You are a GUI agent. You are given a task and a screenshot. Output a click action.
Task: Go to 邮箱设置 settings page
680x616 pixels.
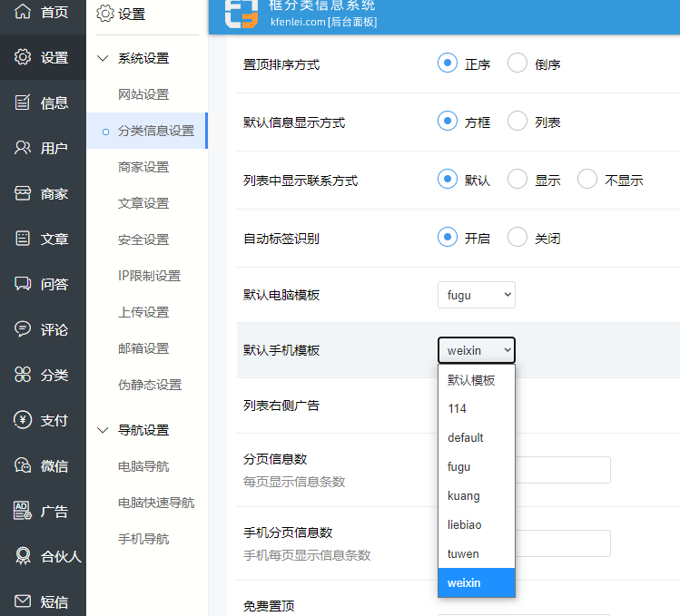tap(143, 348)
